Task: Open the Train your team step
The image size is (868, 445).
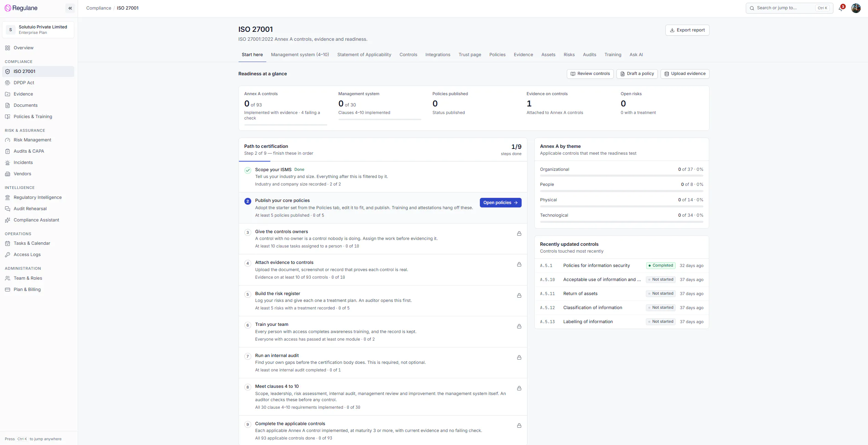Action: pos(383,332)
